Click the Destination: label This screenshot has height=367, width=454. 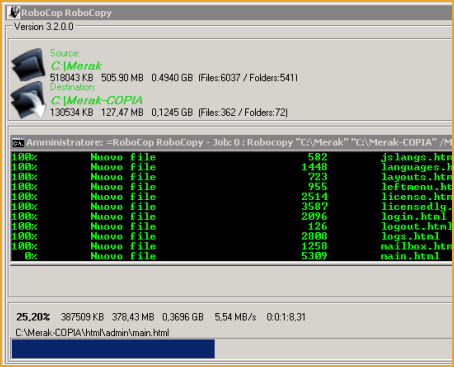point(73,87)
